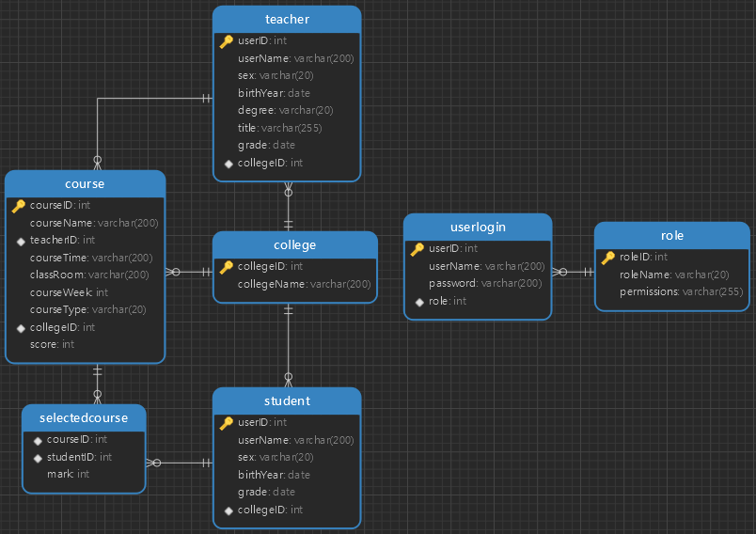Click the diamond icon beside selectedcourse courseID
756x534 pixels.
[x=38, y=441]
